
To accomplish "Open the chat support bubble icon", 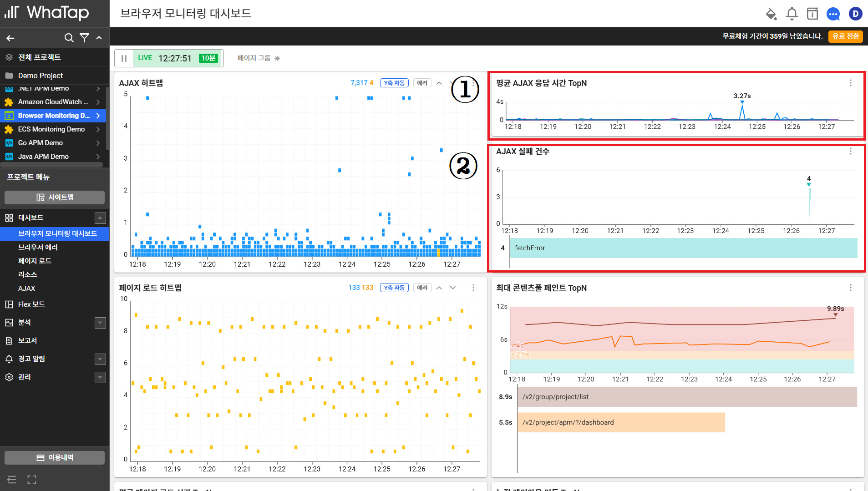I will (833, 14).
